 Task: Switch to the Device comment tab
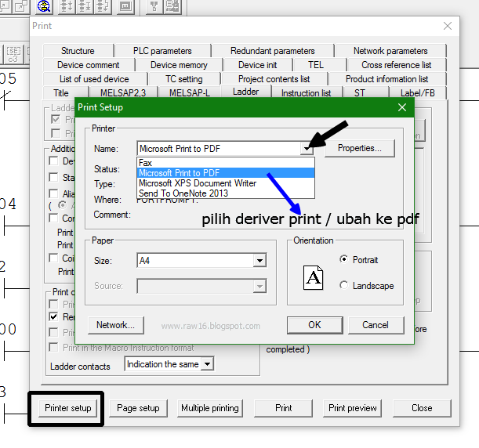tap(89, 65)
